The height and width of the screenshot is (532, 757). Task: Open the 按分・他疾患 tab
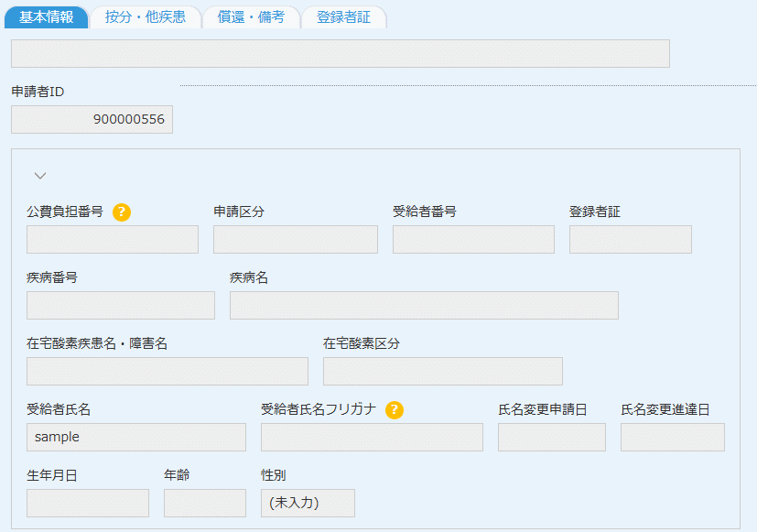[146, 17]
